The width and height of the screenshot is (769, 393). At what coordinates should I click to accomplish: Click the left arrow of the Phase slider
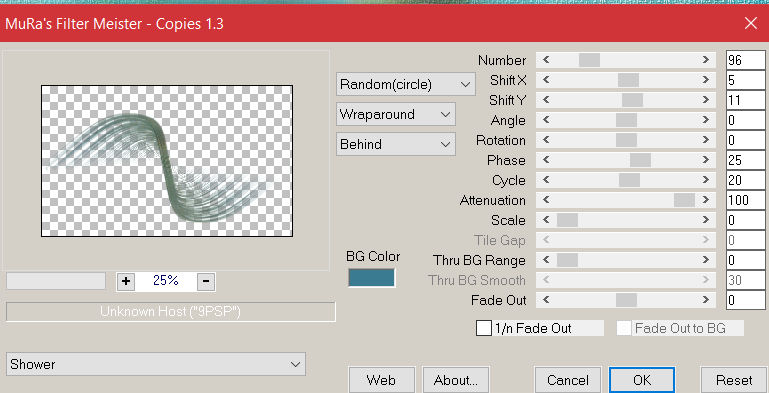pyautogui.click(x=546, y=160)
